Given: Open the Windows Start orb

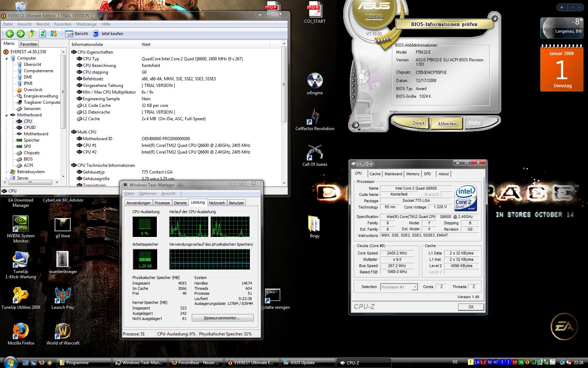Looking at the screenshot, I should [9, 362].
